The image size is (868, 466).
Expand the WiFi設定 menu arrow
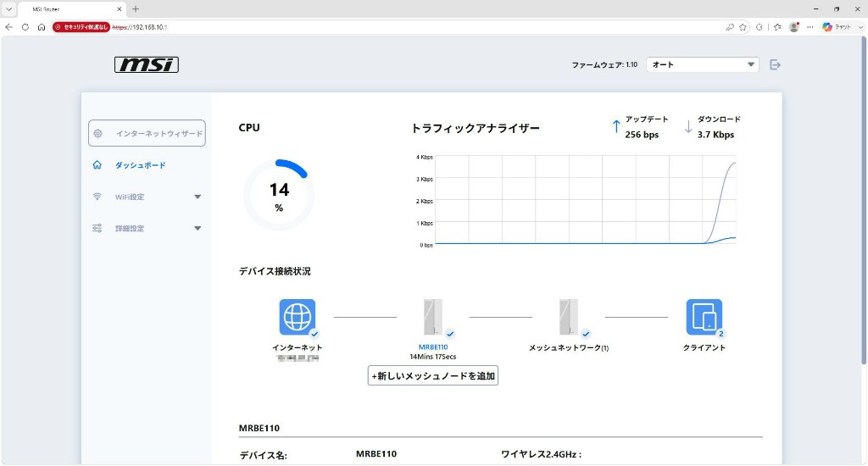coord(198,197)
